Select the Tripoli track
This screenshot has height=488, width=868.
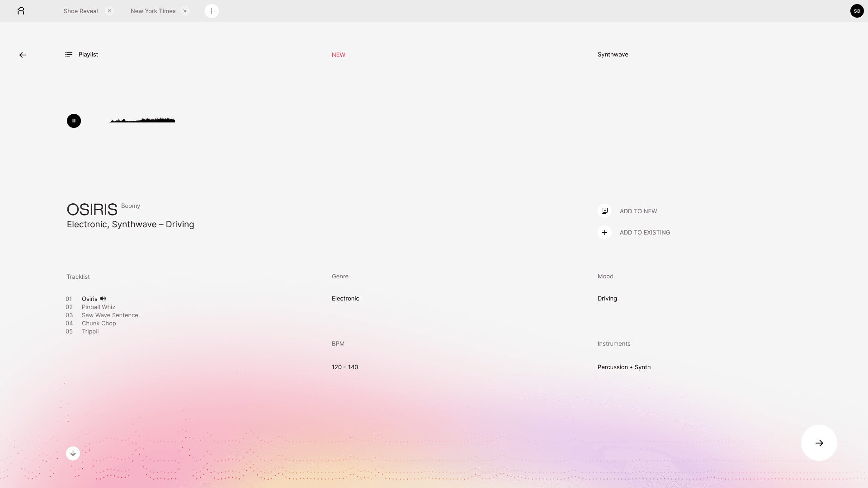pos(90,332)
